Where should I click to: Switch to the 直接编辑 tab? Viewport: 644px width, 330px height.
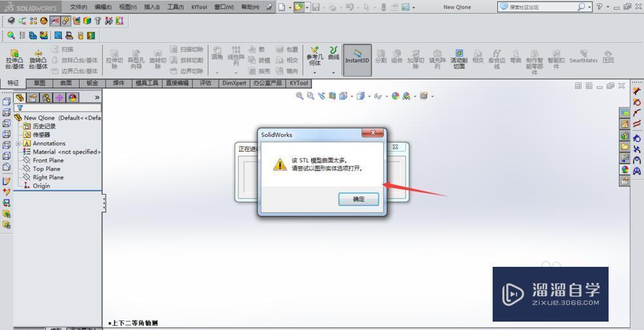(x=177, y=83)
